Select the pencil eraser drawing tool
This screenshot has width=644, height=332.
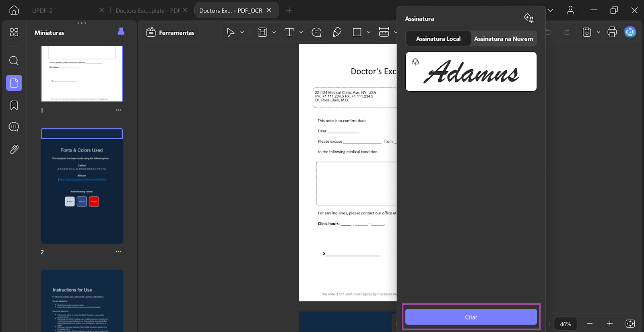coord(337,33)
